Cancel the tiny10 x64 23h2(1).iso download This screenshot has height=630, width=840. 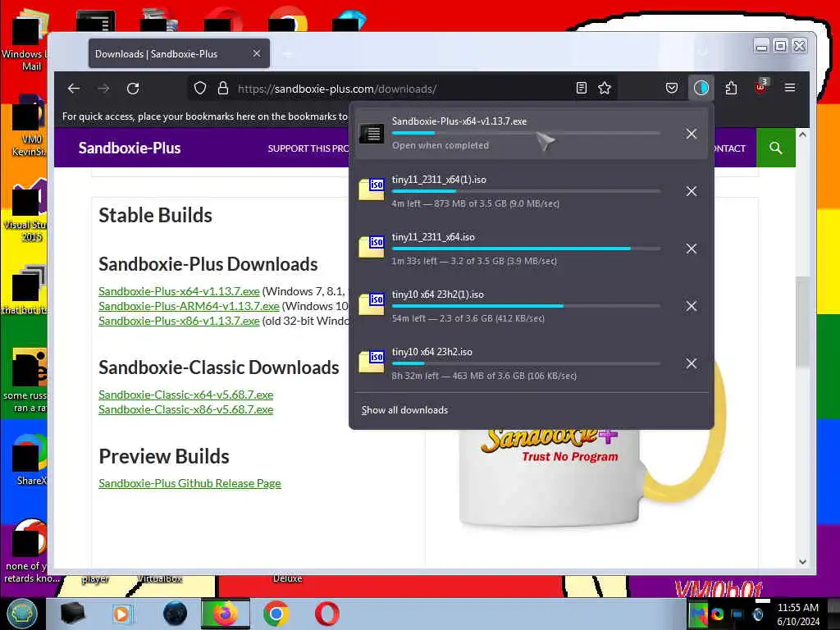[691, 306]
